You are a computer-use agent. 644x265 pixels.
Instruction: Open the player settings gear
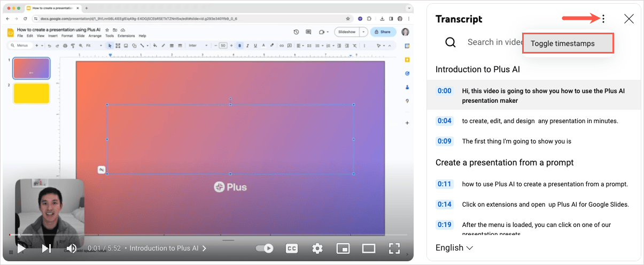click(317, 248)
